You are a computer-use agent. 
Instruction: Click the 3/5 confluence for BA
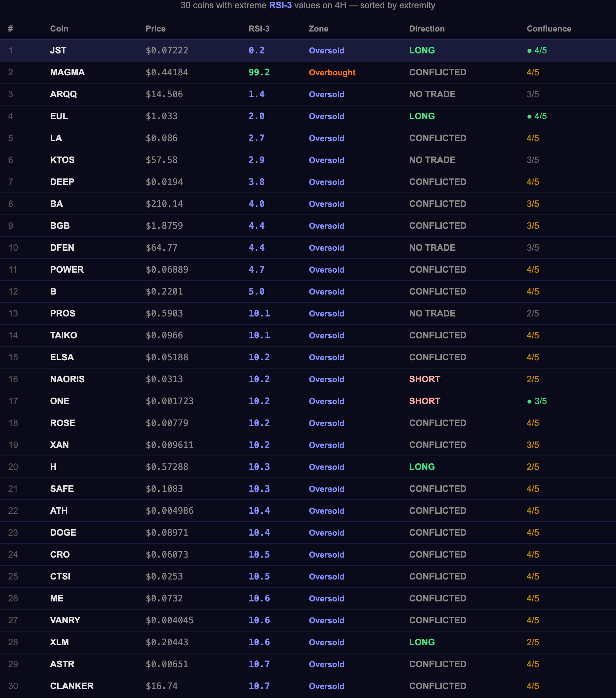tap(533, 204)
